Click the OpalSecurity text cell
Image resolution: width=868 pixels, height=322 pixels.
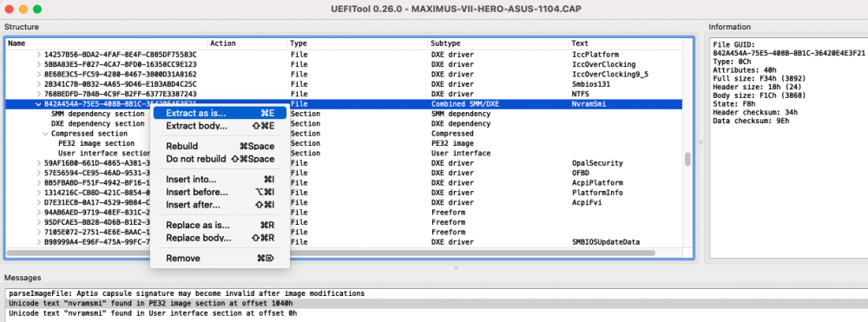pyautogui.click(x=597, y=163)
